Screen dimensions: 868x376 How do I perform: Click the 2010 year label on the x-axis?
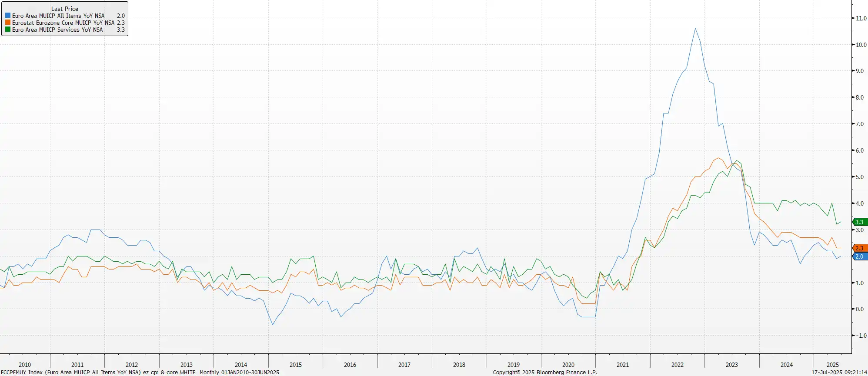point(25,365)
